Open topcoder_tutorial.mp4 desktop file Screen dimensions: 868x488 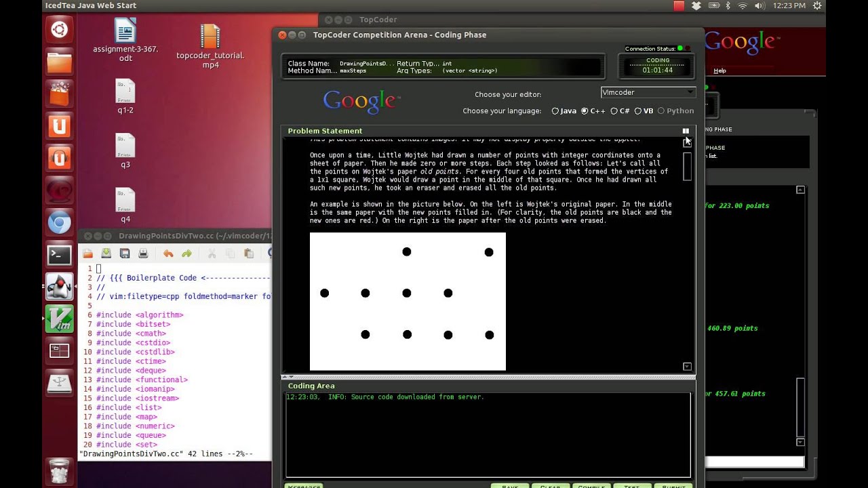click(210, 47)
